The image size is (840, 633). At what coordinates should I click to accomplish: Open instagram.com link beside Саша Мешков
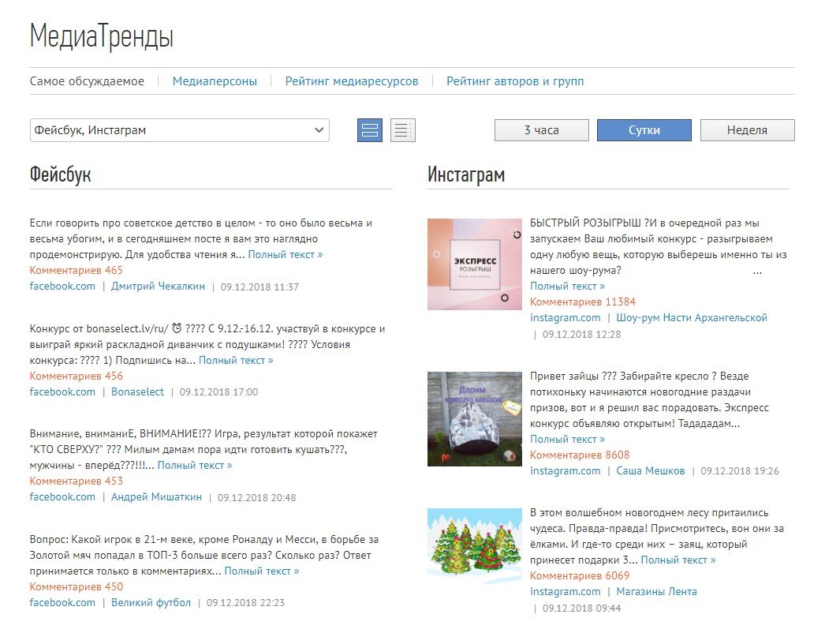(x=566, y=471)
